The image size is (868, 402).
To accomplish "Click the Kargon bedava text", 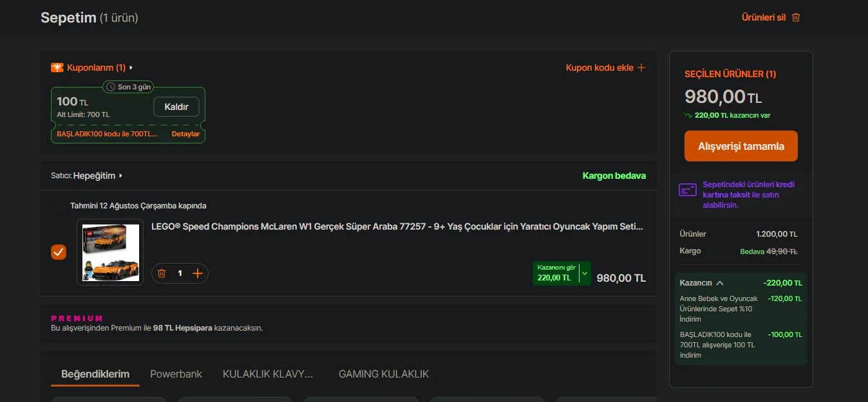I will click(x=614, y=176).
